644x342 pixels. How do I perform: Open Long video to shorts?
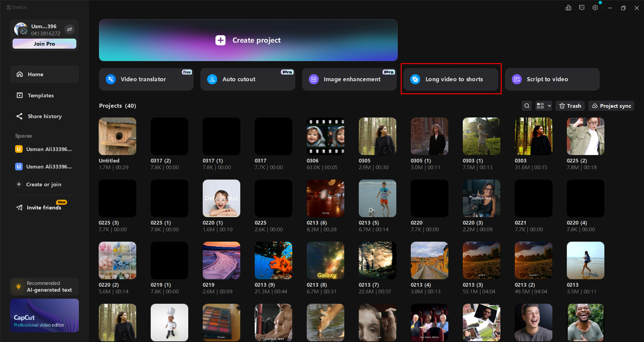(450, 79)
